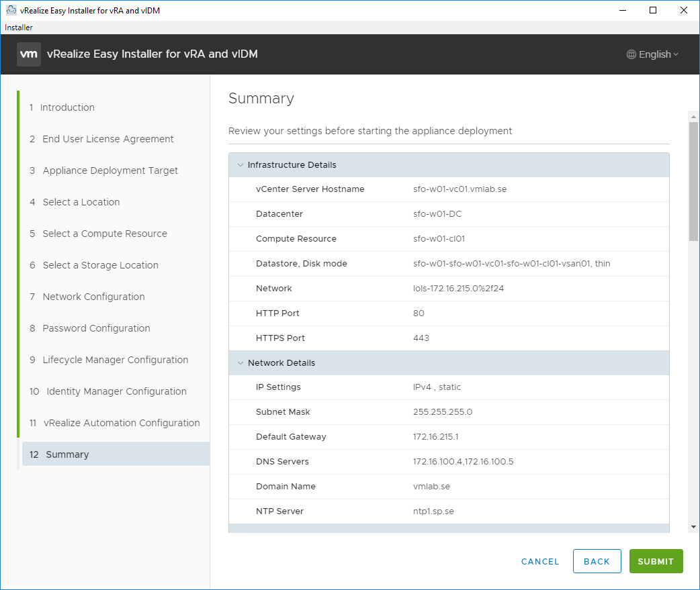
Task: Close the installer window
Action: (683, 10)
